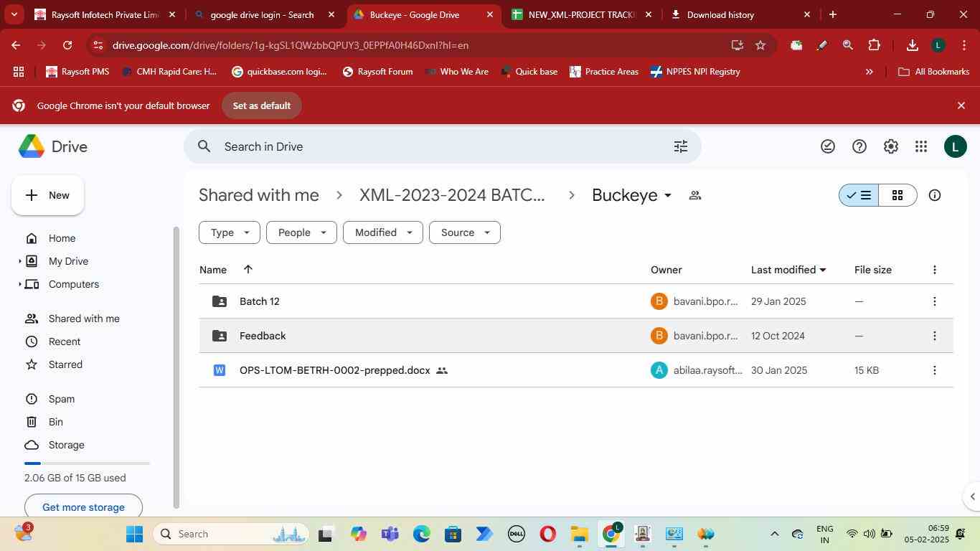Go to Shared with me breadcrumb

click(258, 195)
